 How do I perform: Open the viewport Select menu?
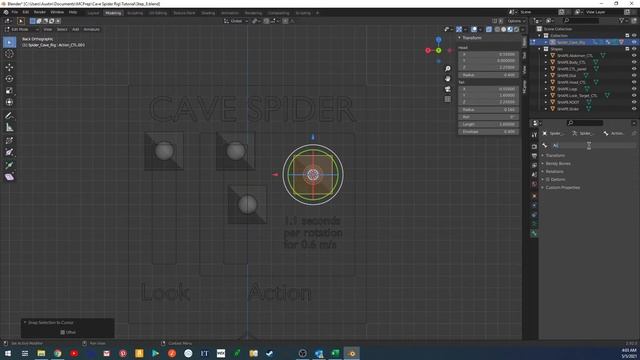pyautogui.click(x=62, y=29)
